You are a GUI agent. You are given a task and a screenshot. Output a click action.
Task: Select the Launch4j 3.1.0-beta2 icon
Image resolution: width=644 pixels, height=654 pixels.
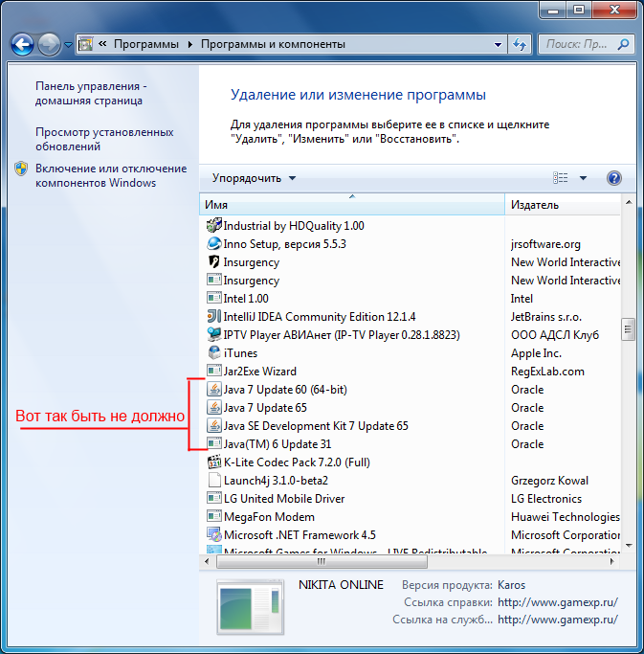[213, 480]
